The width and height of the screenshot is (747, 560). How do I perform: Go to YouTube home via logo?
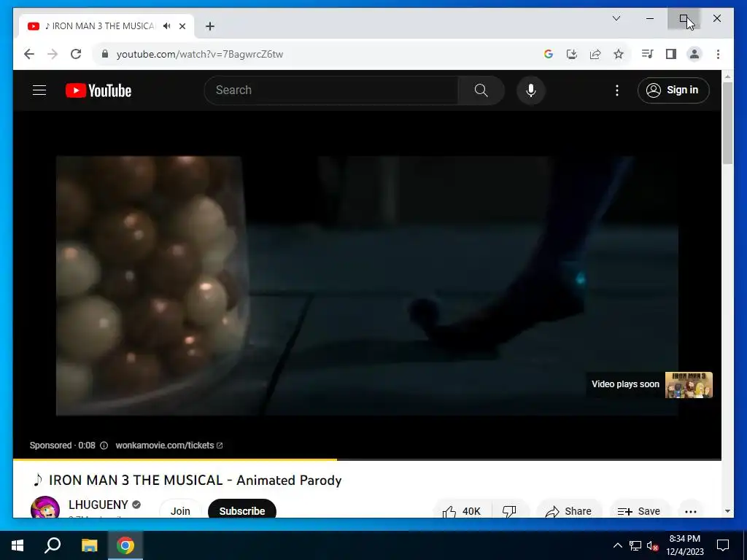(98, 90)
